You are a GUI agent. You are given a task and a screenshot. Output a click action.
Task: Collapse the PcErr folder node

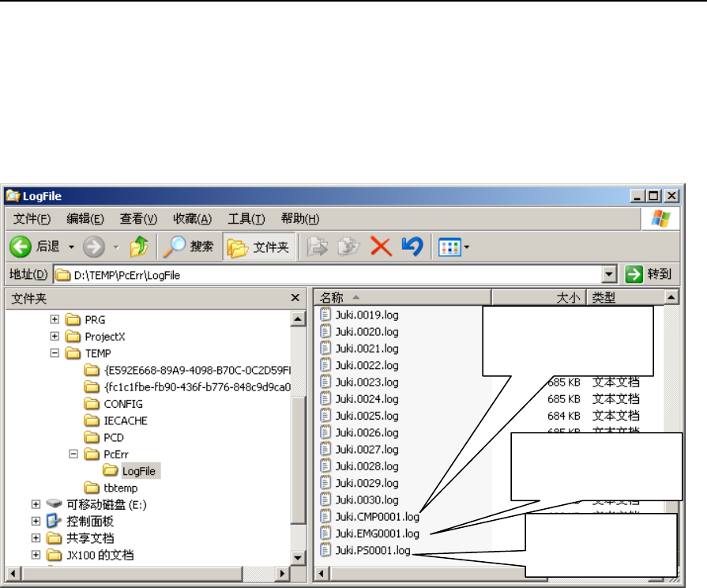[x=73, y=454]
